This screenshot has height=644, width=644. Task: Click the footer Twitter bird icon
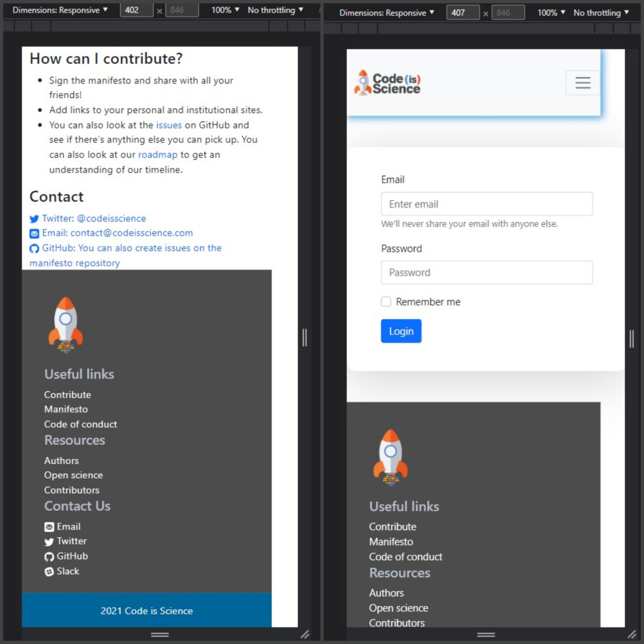pos(49,542)
